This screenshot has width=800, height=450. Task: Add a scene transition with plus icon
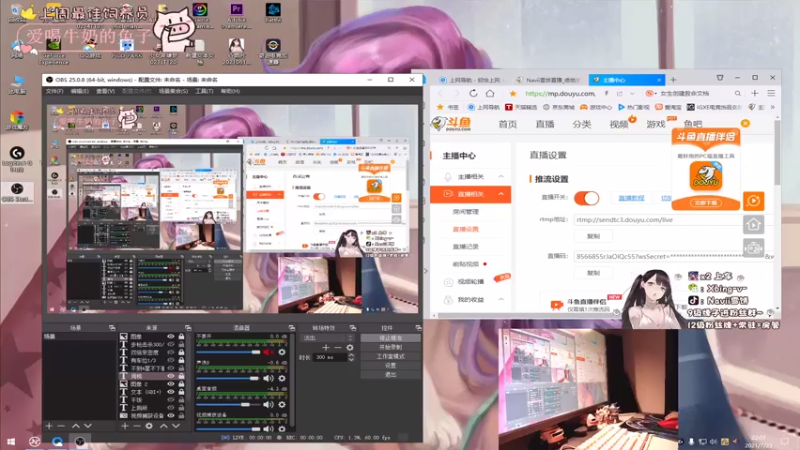326,347
